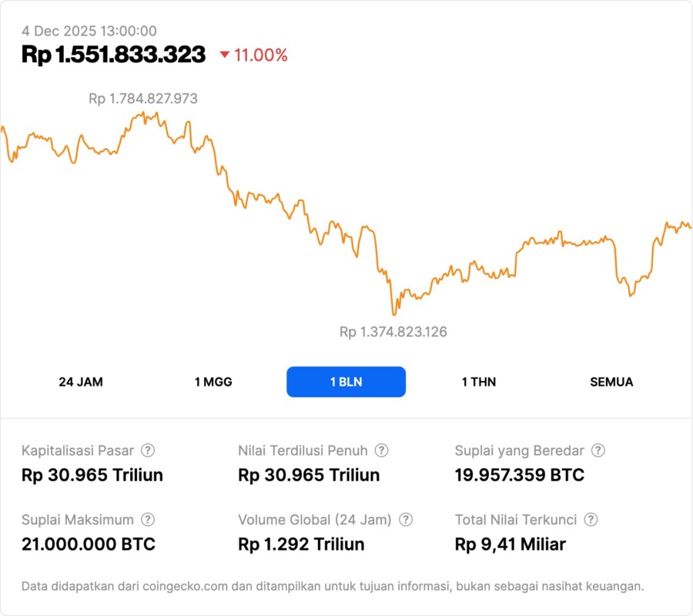Click the timestamp 4 Dec 2025 13:00:00
The image size is (693, 616).
89,31
